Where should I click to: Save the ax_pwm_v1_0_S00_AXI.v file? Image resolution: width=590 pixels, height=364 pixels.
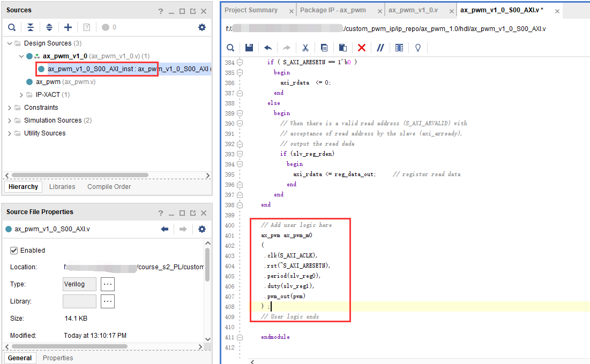point(249,48)
